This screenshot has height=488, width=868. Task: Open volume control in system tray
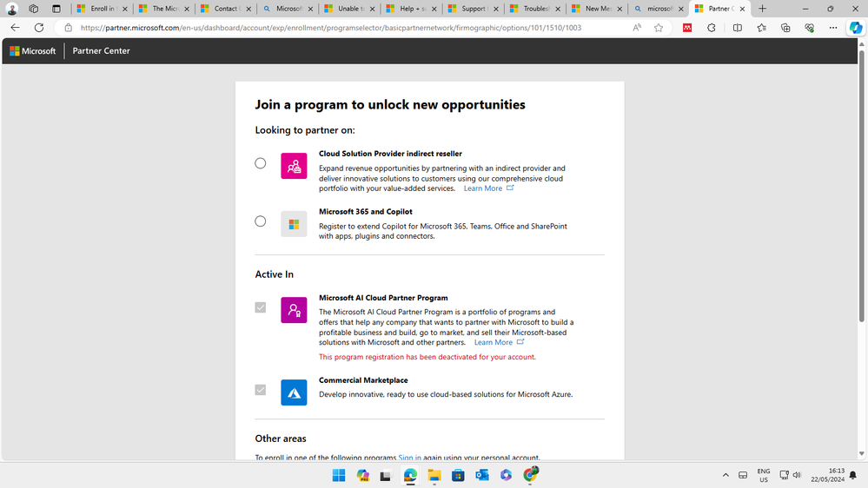797,475
